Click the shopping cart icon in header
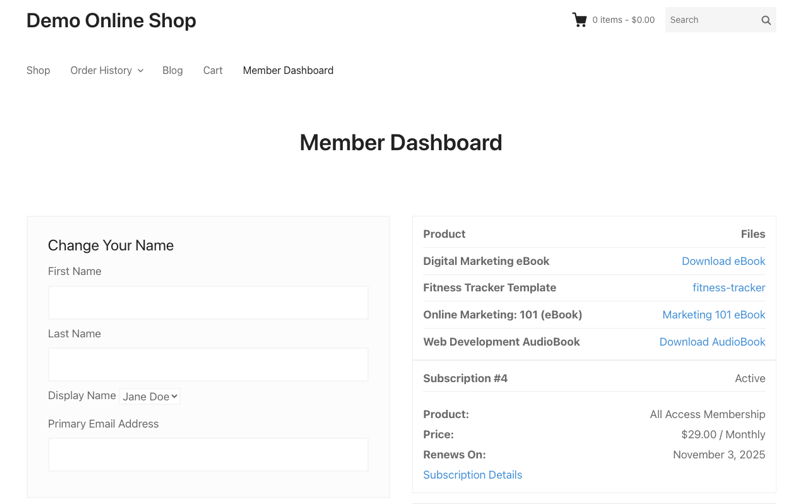The width and height of the screenshot is (800, 504). (579, 20)
